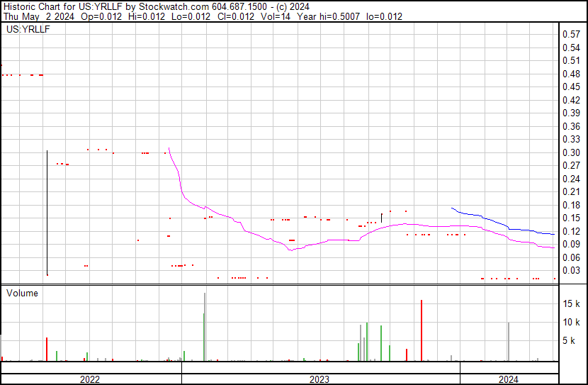Click the gray 10k volume bar in 2024
The width and height of the screenshot is (588, 385).
click(x=509, y=342)
